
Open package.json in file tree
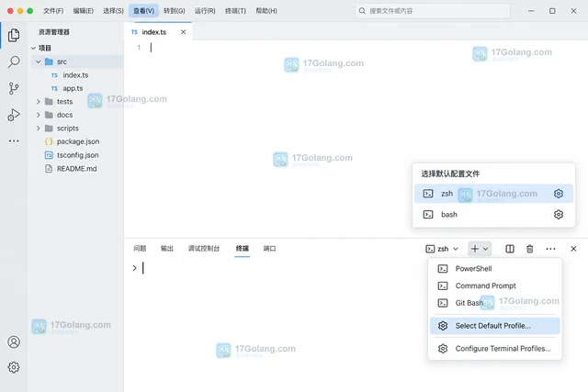pos(78,141)
